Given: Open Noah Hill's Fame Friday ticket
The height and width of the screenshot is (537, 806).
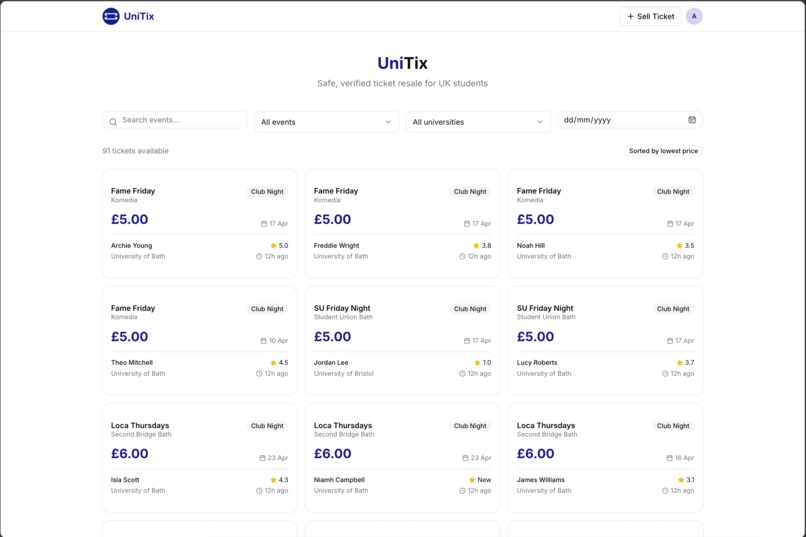Looking at the screenshot, I should (606, 224).
